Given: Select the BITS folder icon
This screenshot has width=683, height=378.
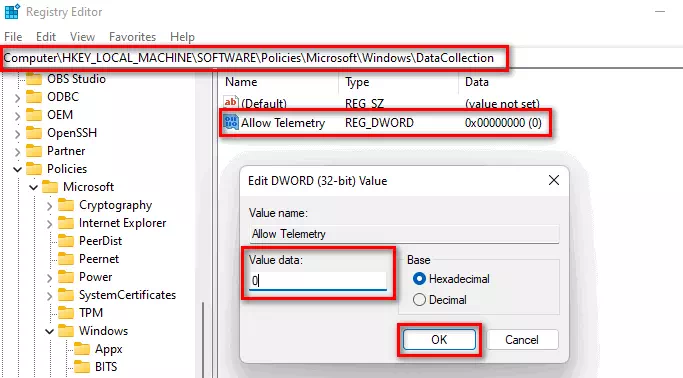Looking at the screenshot, I should (82, 367).
